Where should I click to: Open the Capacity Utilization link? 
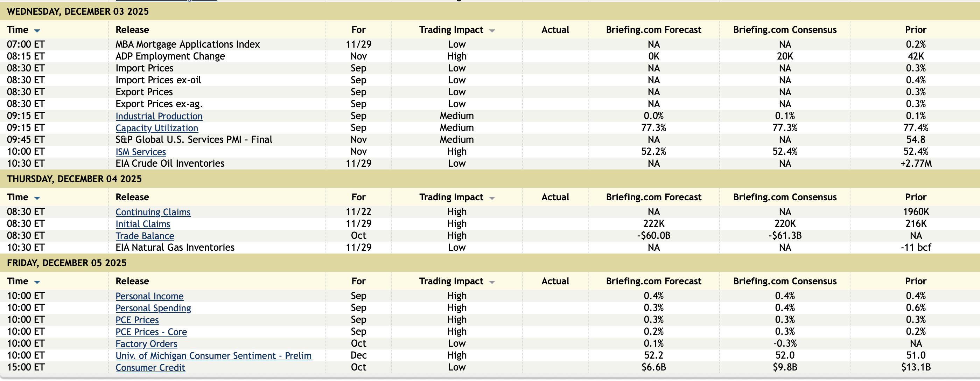157,128
